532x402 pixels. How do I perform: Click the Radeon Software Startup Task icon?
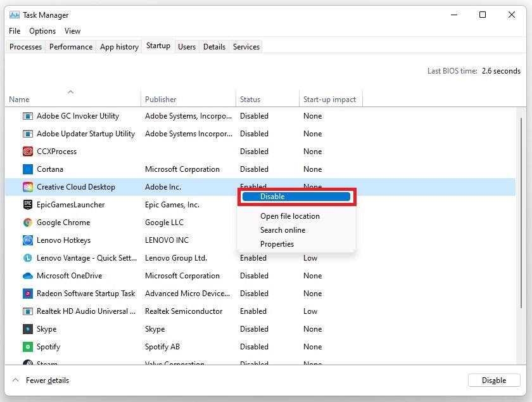point(28,294)
